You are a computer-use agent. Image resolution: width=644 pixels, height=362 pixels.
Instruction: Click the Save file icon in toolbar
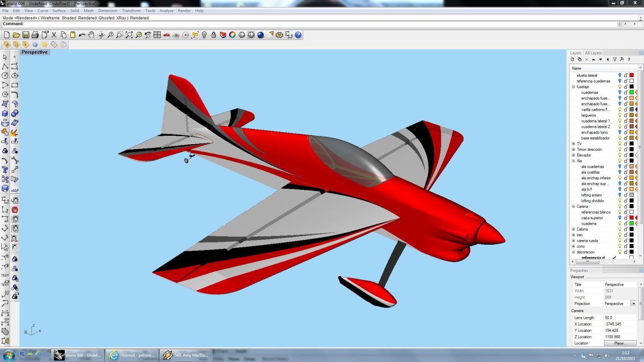point(26,35)
